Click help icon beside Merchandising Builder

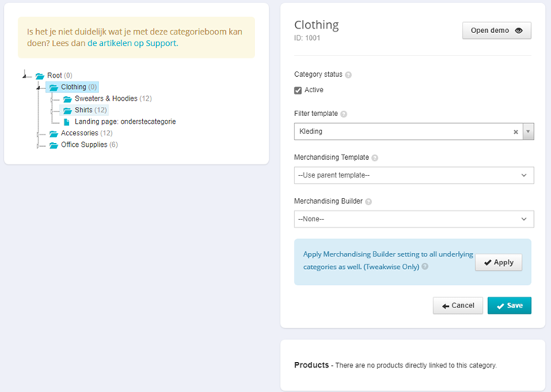pyautogui.click(x=368, y=202)
